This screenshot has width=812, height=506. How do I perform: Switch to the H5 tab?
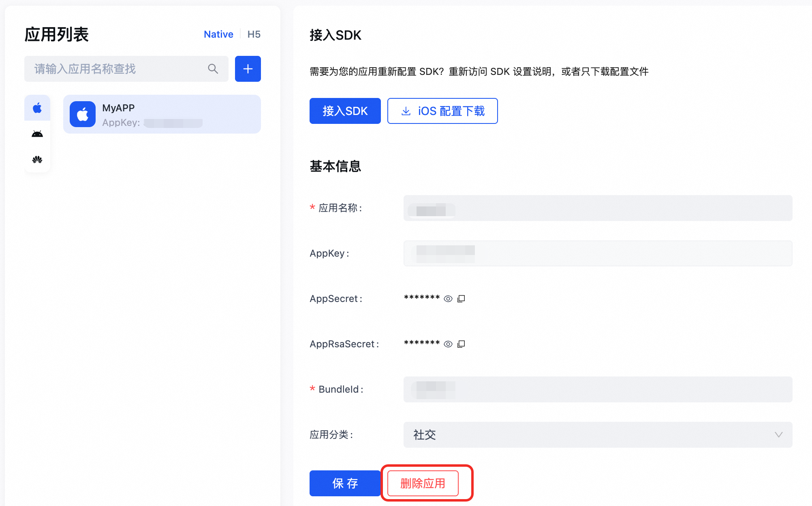point(254,34)
